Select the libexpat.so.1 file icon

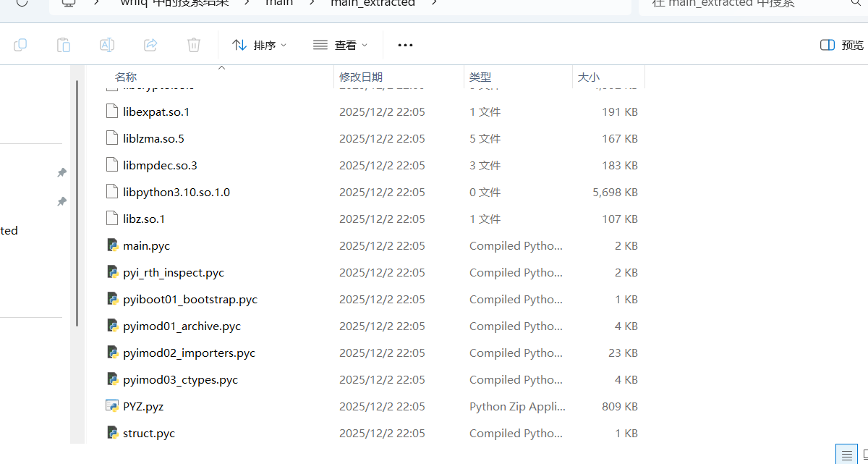(111, 111)
